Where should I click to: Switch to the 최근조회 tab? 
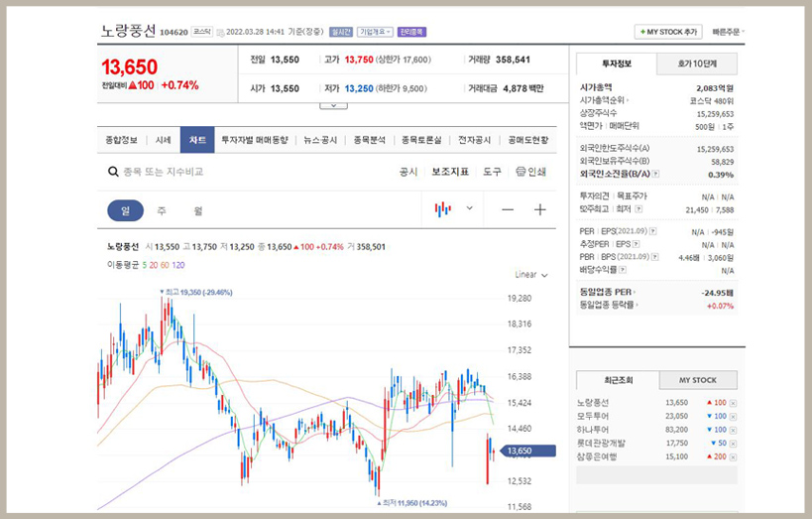point(618,380)
